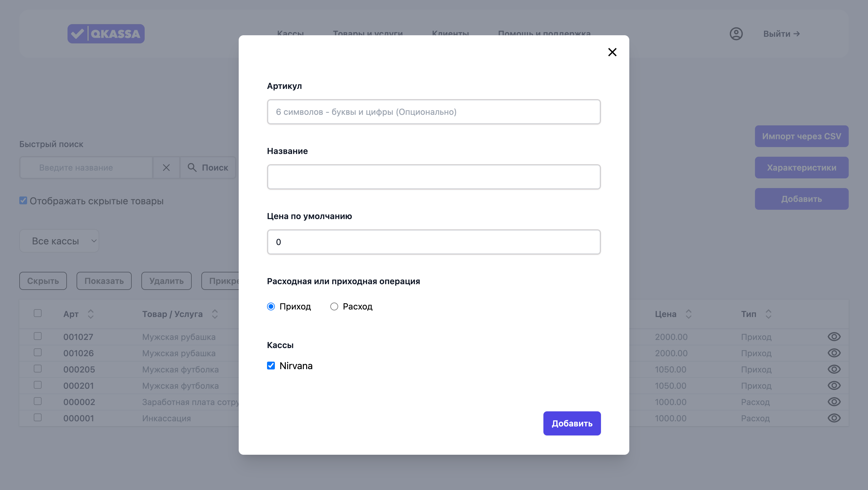The height and width of the screenshot is (490, 868).
Task: Close the add product dialog
Action: click(x=612, y=52)
